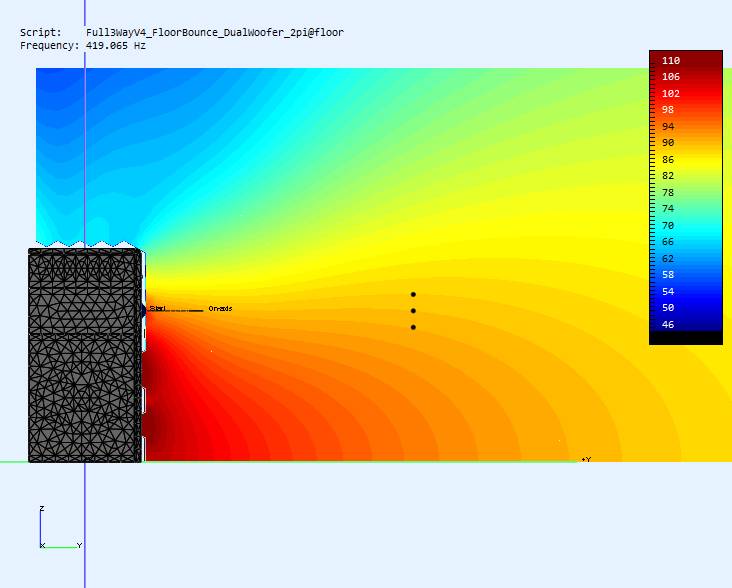The height and width of the screenshot is (588, 732).
Task: Click the 419.065 Hz frequency value
Action: (116, 46)
